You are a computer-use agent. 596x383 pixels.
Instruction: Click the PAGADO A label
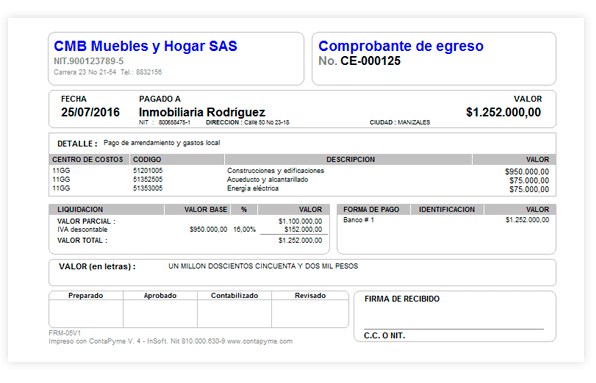click(160, 99)
